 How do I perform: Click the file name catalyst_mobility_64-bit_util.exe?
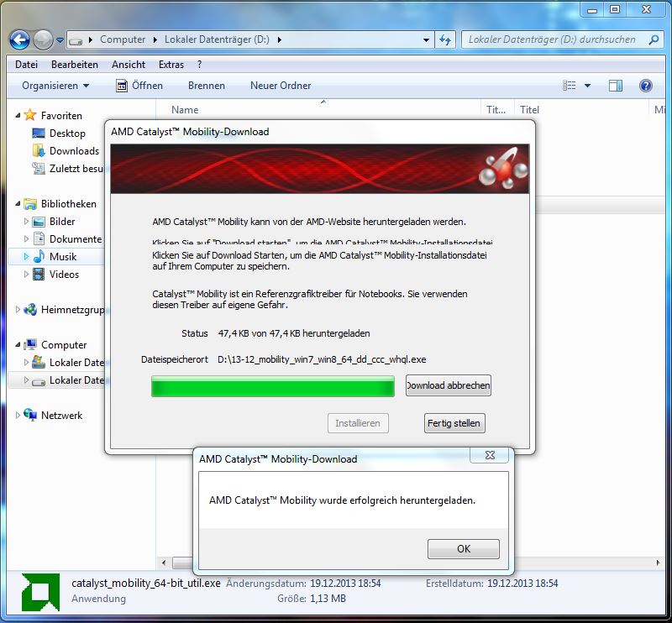145,584
